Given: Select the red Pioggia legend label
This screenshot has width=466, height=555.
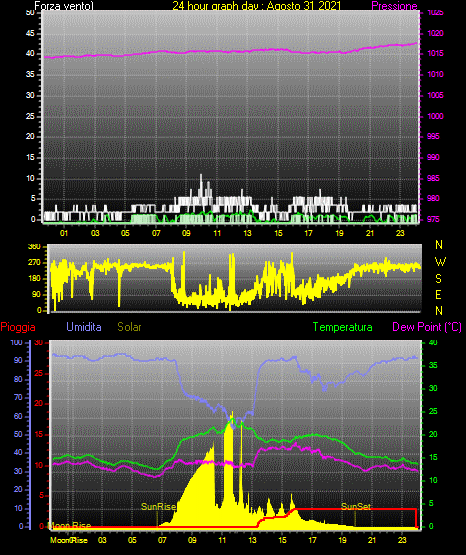Looking at the screenshot, I should (18, 327).
